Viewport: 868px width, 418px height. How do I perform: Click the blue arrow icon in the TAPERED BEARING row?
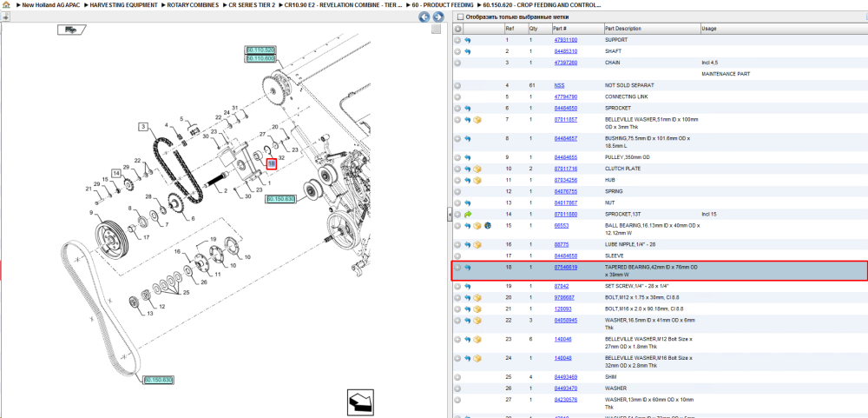click(467, 267)
